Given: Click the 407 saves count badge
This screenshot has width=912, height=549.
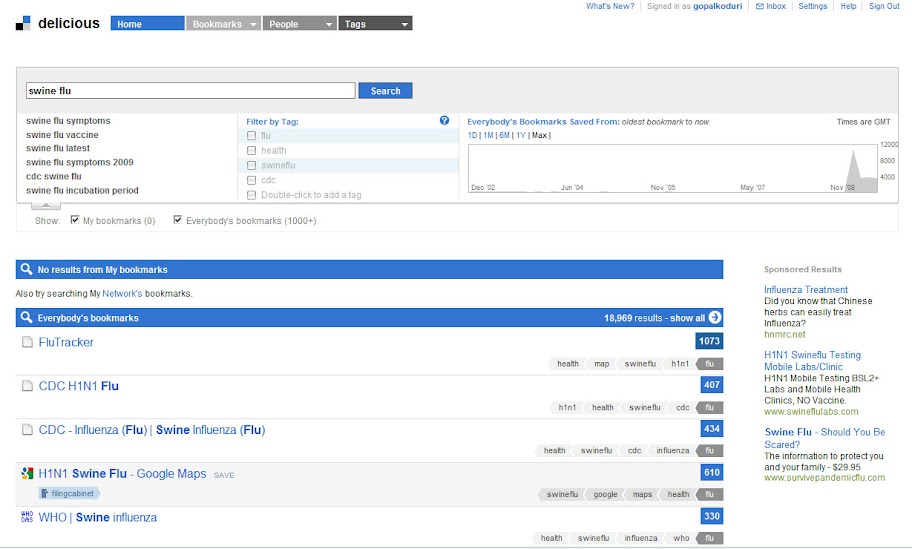Looking at the screenshot, I should coord(712,384).
